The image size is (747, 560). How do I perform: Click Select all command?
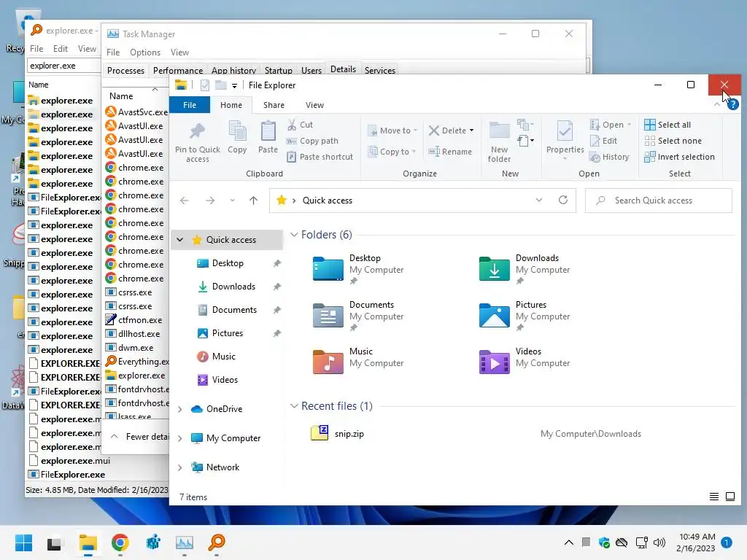click(667, 125)
